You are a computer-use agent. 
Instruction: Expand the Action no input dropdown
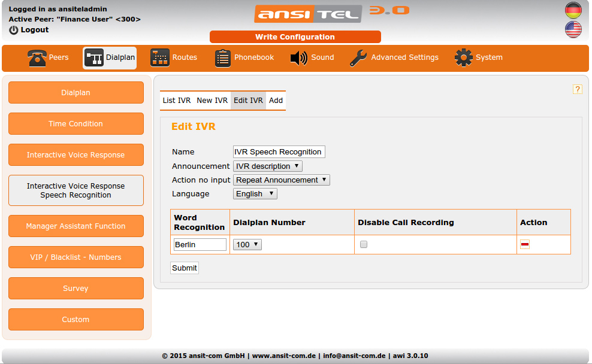point(281,180)
